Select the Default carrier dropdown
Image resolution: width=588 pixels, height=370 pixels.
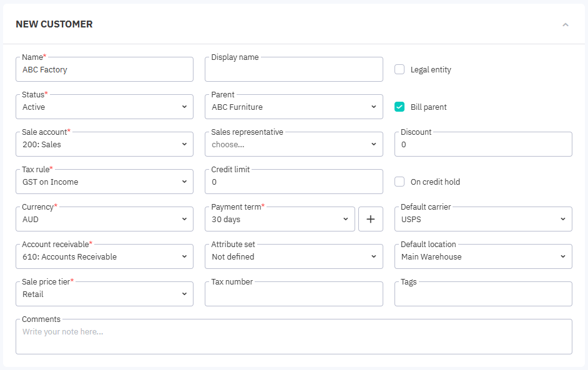pos(483,220)
